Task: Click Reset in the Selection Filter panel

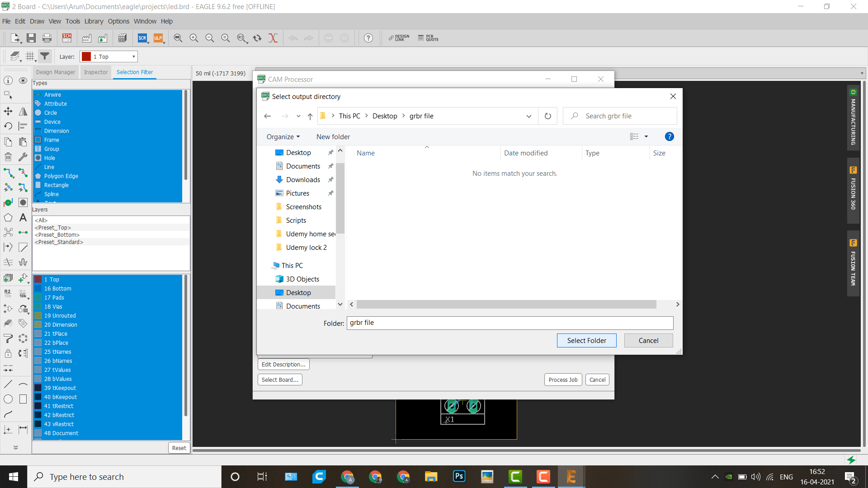Action: [179, 448]
